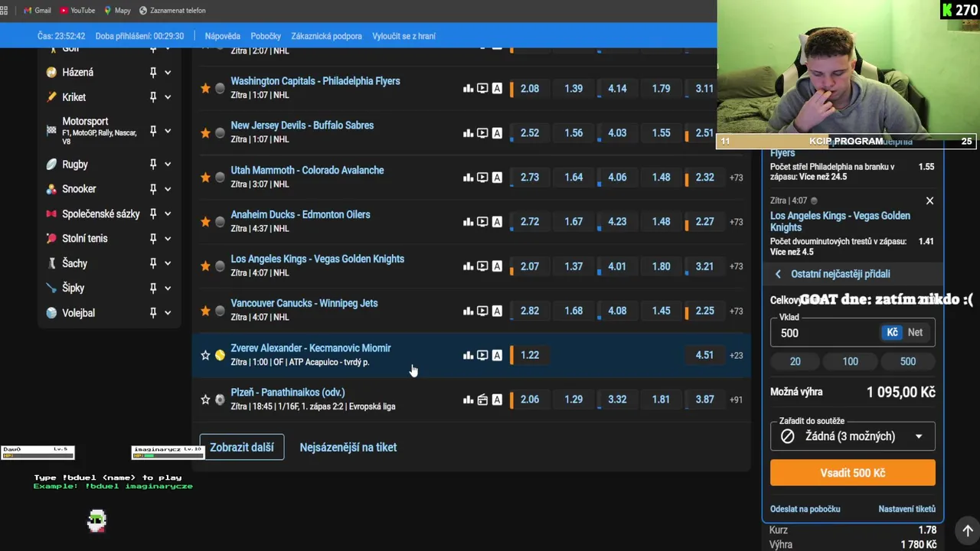Open Nejsázenější na tiket link
Image resolution: width=980 pixels, height=551 pixels.
click(348, 448)
